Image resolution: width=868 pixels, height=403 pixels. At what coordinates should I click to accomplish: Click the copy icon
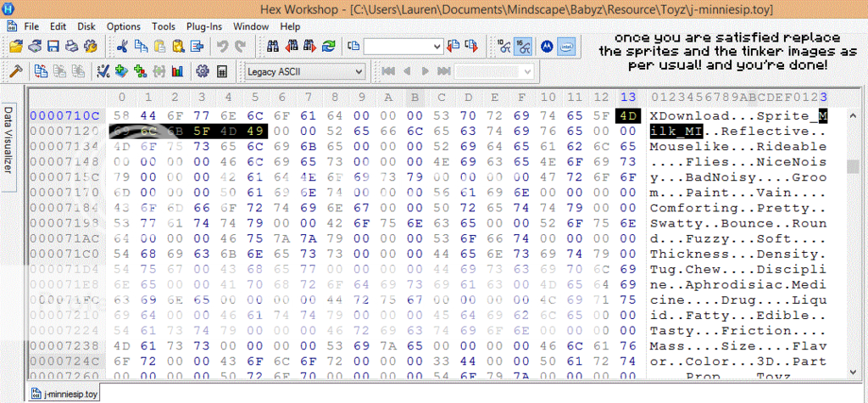tap(142, 47)
